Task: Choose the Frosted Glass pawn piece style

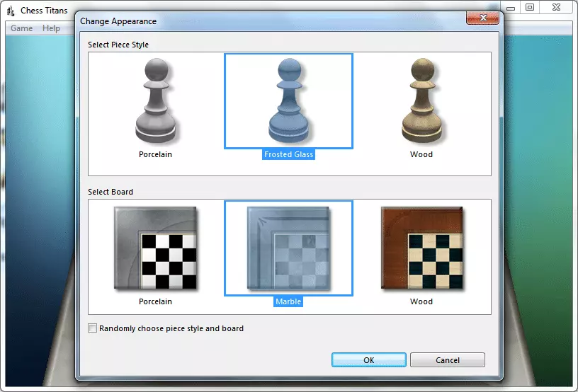Action: 288,100
